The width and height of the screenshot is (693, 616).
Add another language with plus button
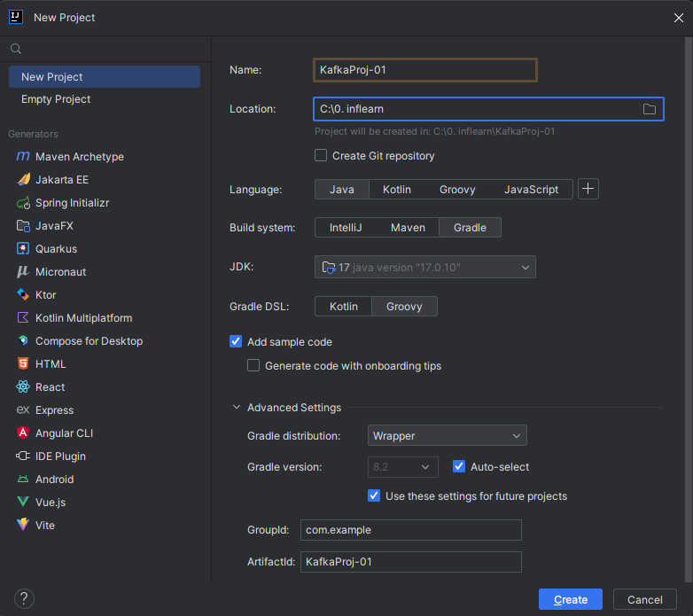(x=588, y=189)
